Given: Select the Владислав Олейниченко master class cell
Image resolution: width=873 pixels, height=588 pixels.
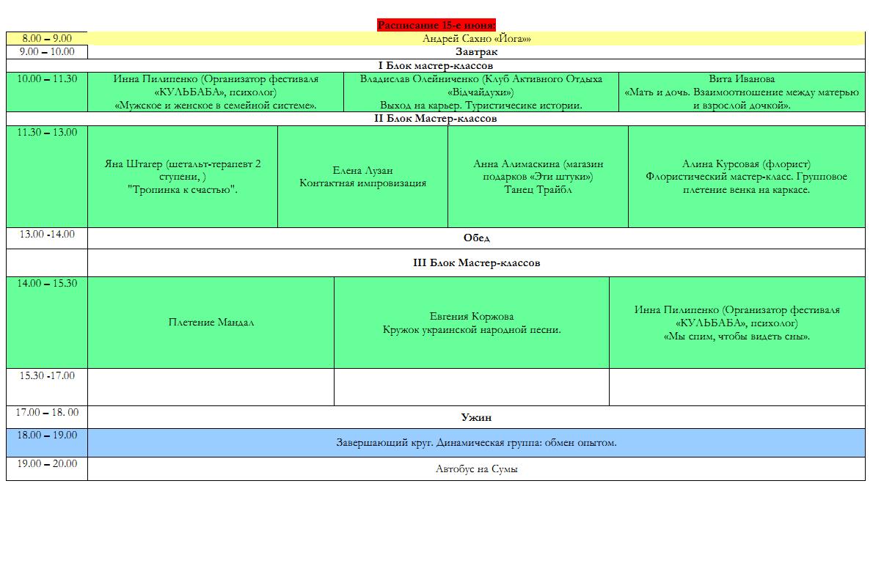Looking at the screenshot, I should pos(481,92).
